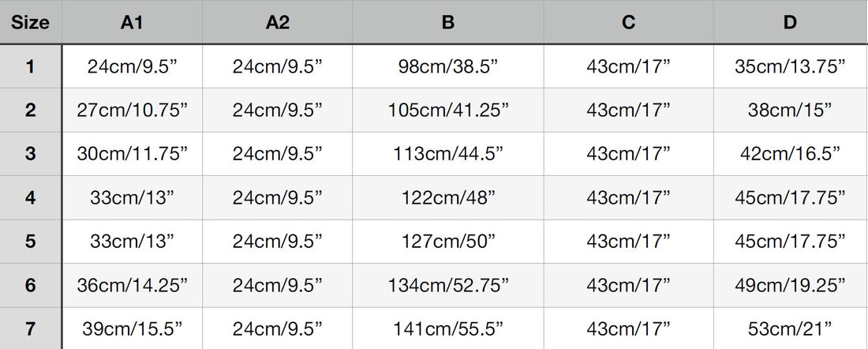Viewport: 868px width, 349px height.
Task: Select the A1 column header
Action: 132,22
